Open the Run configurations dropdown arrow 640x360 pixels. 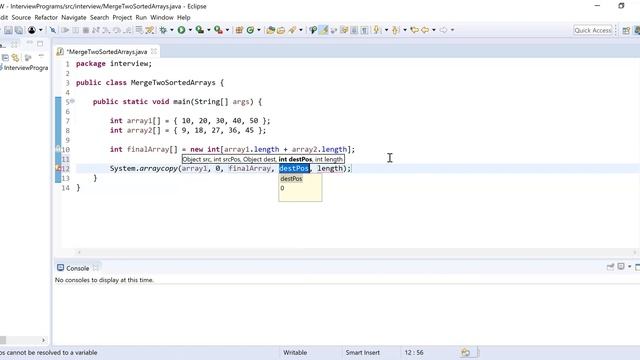click(190, 30)
